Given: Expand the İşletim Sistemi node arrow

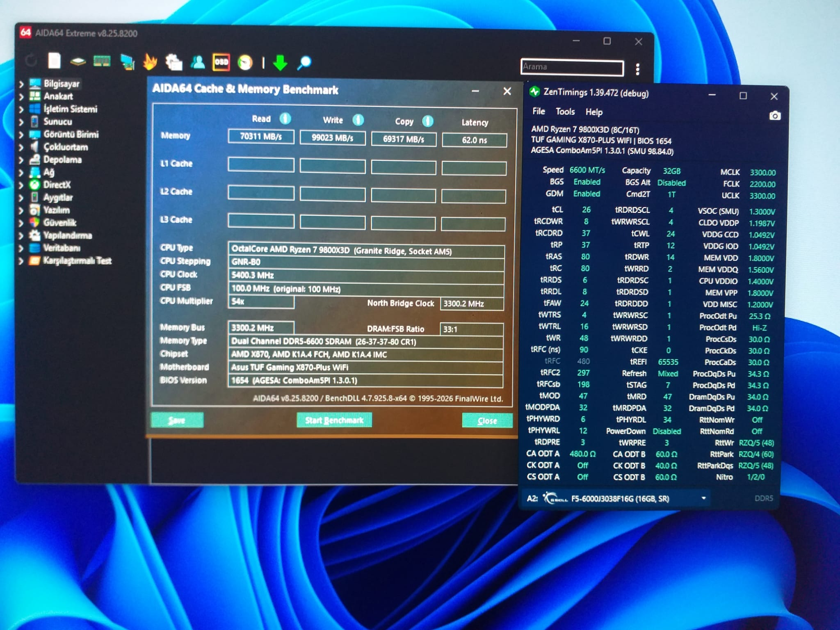Looking at the screenshot, I should coord(21,110).
